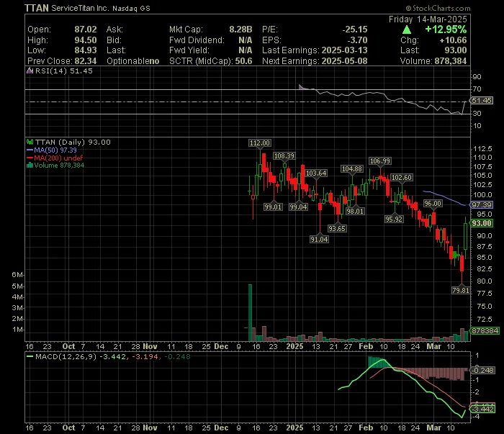
Task: Click the Prev Close 82.34 value
Action: (x=86, y=61)
